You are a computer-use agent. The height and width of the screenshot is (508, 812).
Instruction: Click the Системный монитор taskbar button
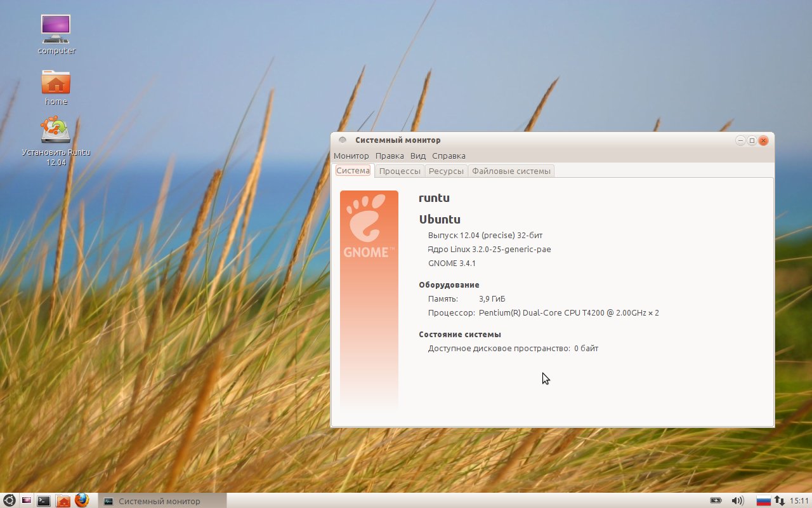[163, 500]
